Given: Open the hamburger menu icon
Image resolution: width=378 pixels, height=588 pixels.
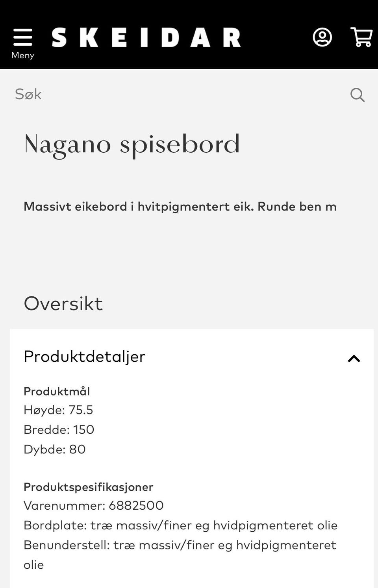Looking at the screenshot, I should [x=23, y=37].
